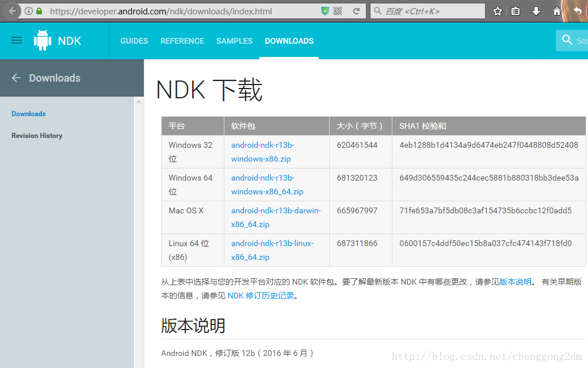Click the sidebar scrollbar up arrow
The height and width of the screenshot is (368, 588).
point(139,102)
